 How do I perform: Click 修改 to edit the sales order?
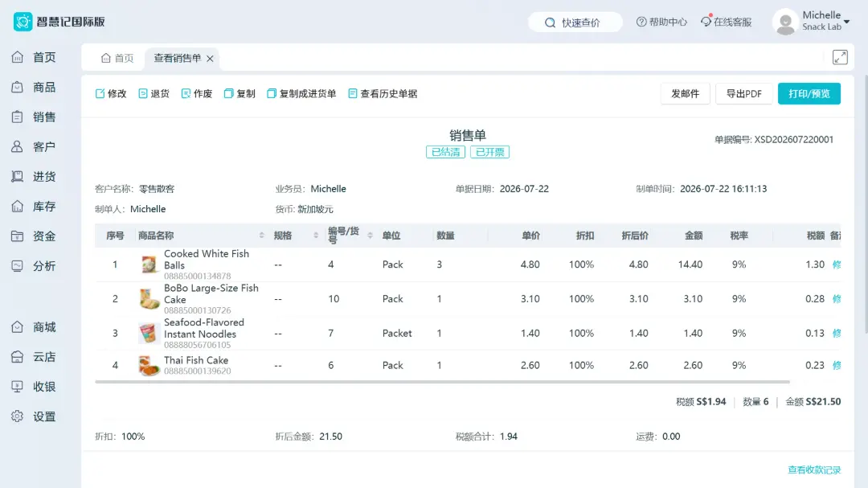click(x=111, y=93)
